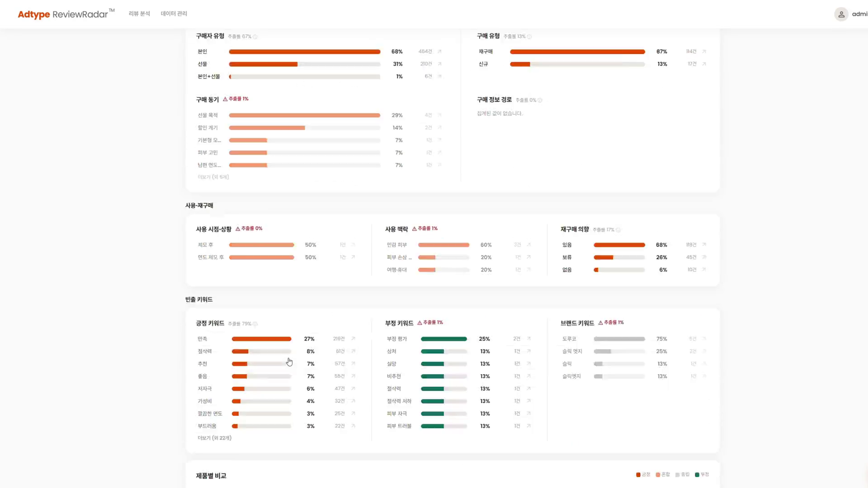Toggle the 혼합 legend item in 제품별 비교
Image resolution: width=868 pixels, height=488 pixels.
coord(663,474)
